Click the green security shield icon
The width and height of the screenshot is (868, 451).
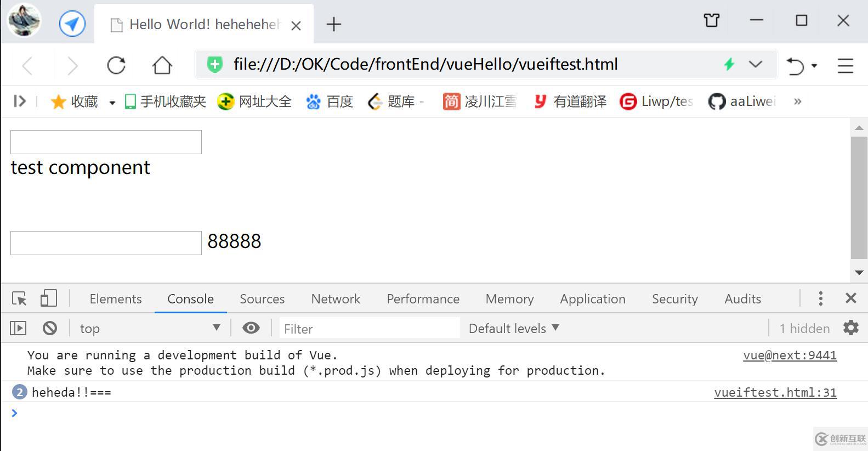coord(214,65)
